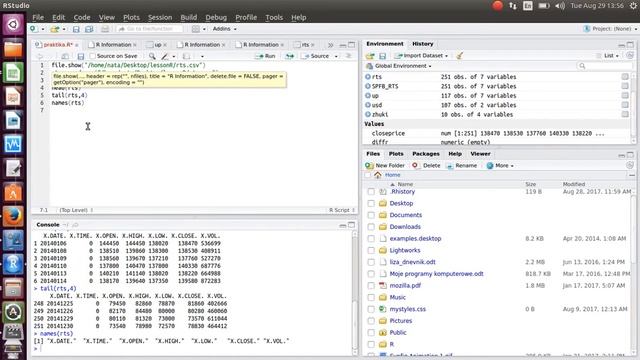This screenshot has height=360, width=640.
Task: Switch to the Plots tab
Action: click(396, 154)
